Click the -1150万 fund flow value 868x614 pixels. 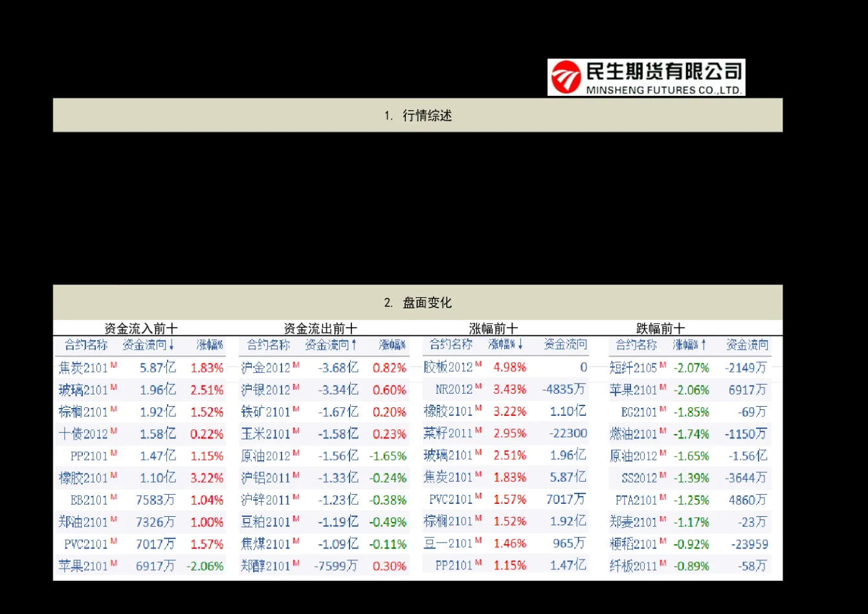pyautogui.click(x=746, y=434)
